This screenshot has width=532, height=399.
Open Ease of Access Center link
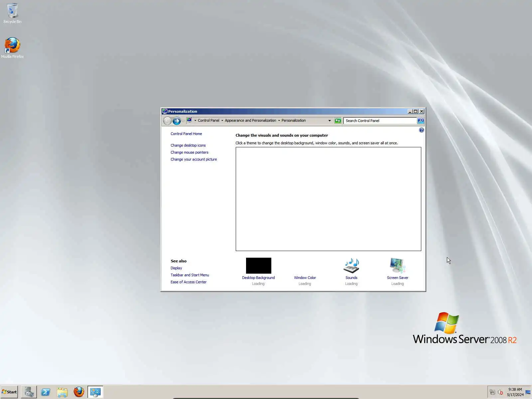click(189, 282)
